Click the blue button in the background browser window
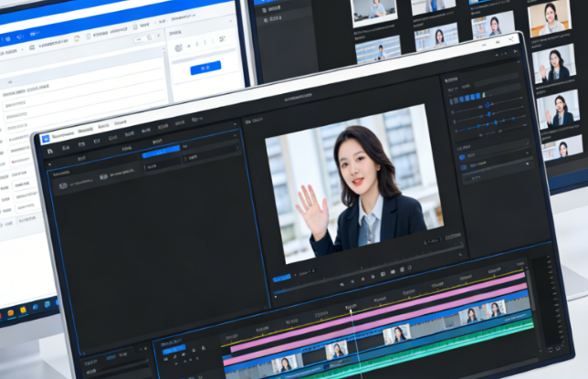The width and height of the screenshot is (588, 379). 205,68
